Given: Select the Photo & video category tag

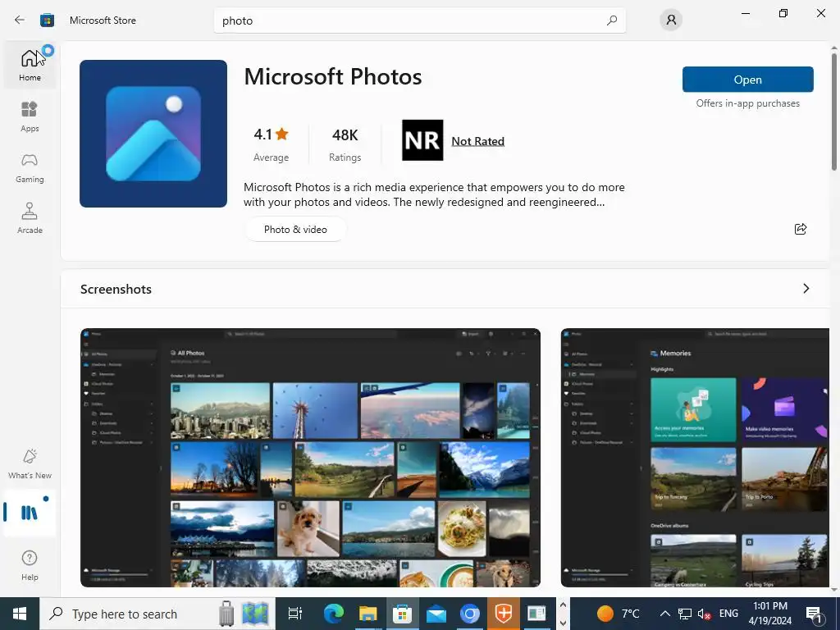Looking at the screenshot, I should (295, 230).
